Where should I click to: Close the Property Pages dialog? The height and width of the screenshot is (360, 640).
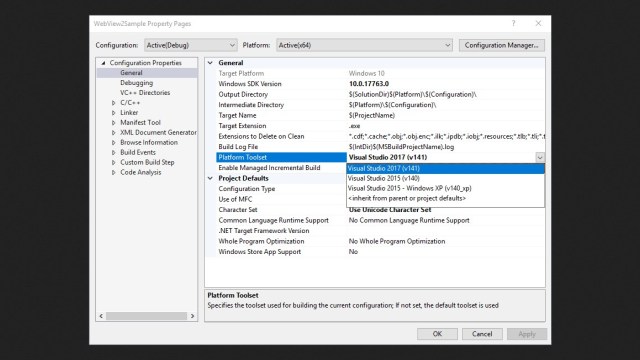pos(538,23)
